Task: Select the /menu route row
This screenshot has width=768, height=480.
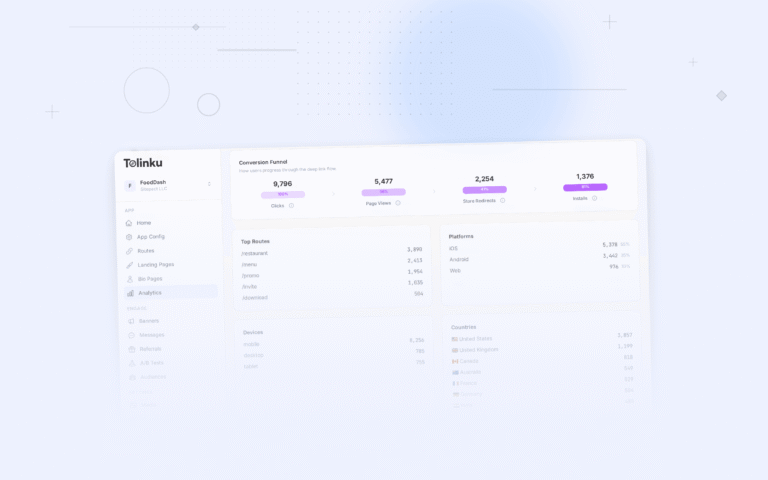Action: click(x=332, y=263)
